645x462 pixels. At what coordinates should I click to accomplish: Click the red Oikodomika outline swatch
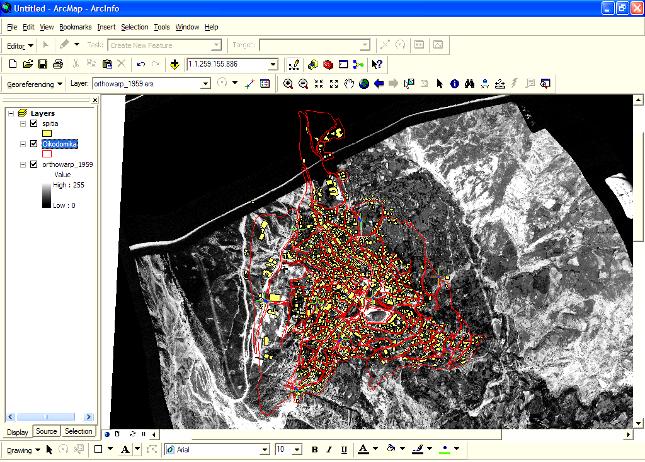[x=47, y=154]
